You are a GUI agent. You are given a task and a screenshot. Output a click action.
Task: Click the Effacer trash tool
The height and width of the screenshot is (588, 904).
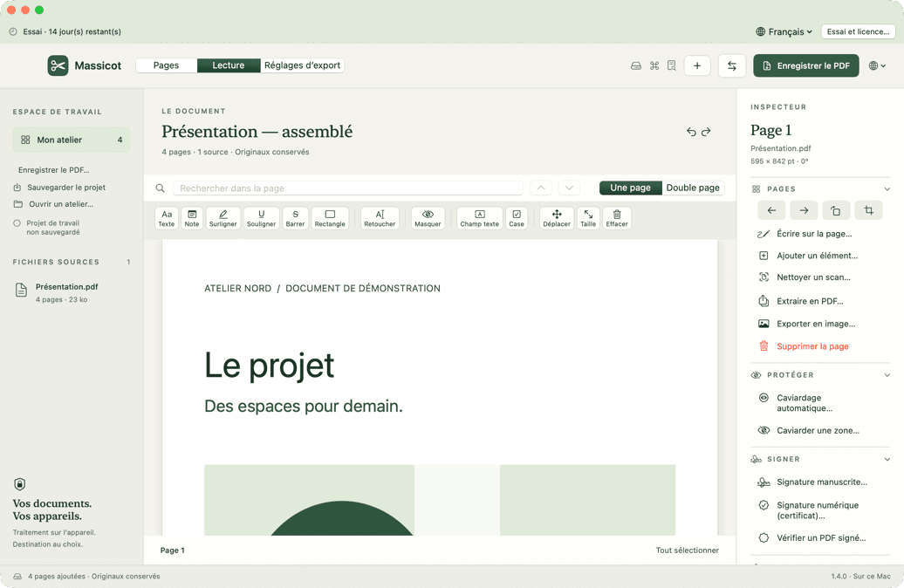click(617, 218)
